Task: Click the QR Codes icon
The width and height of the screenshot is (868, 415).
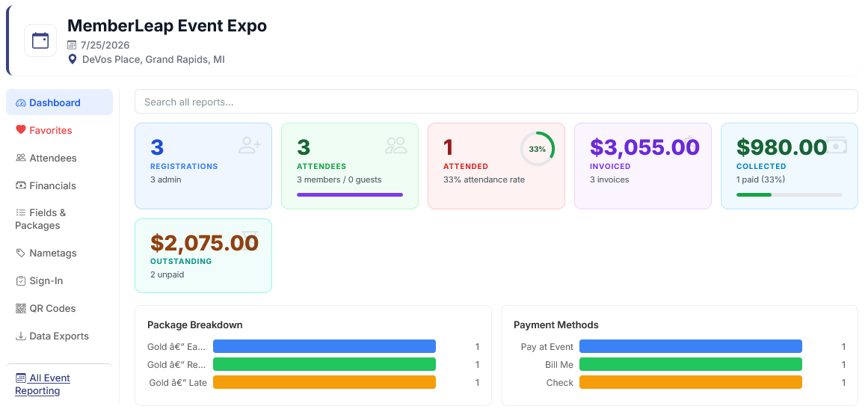Action: click(21, 308)
